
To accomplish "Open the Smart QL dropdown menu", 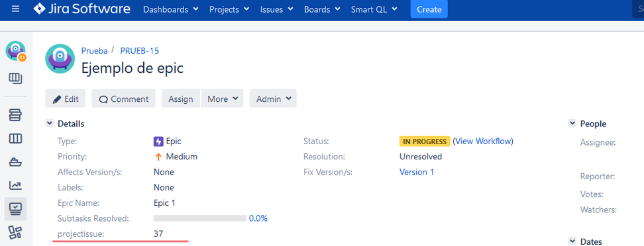I will 374,9.
